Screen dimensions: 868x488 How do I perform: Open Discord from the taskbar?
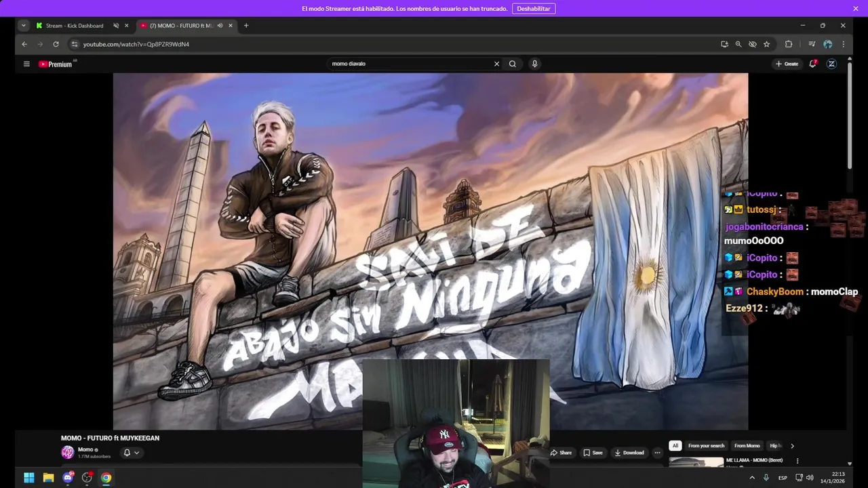(x=68, y=478)
